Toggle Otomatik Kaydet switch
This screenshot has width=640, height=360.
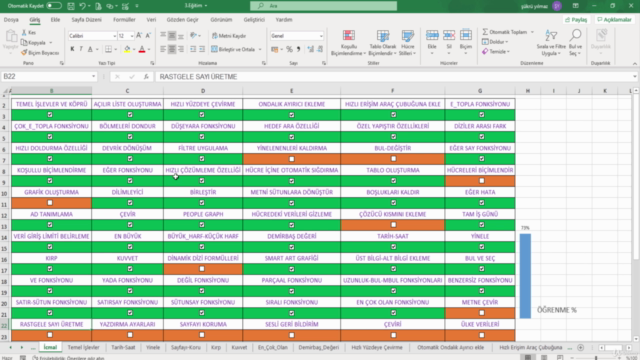coord(54,6)
